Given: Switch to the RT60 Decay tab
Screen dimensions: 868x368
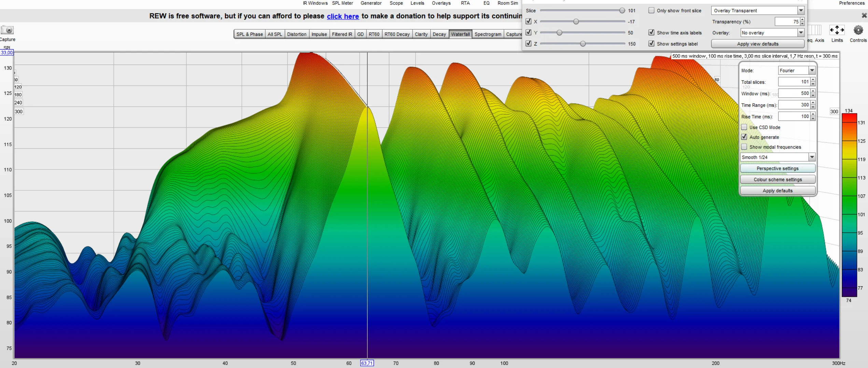Looking at the screenshot, I should coord(397,34).
